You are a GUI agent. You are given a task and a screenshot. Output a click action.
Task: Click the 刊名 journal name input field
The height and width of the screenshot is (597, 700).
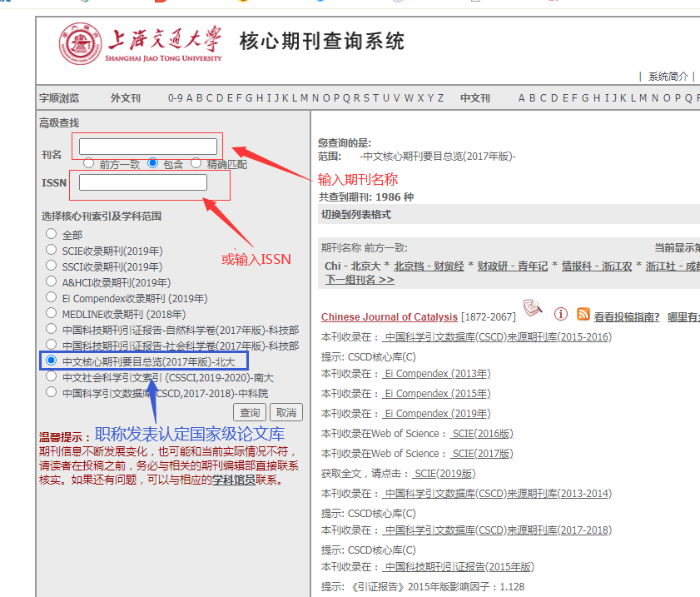pos(148,147)
